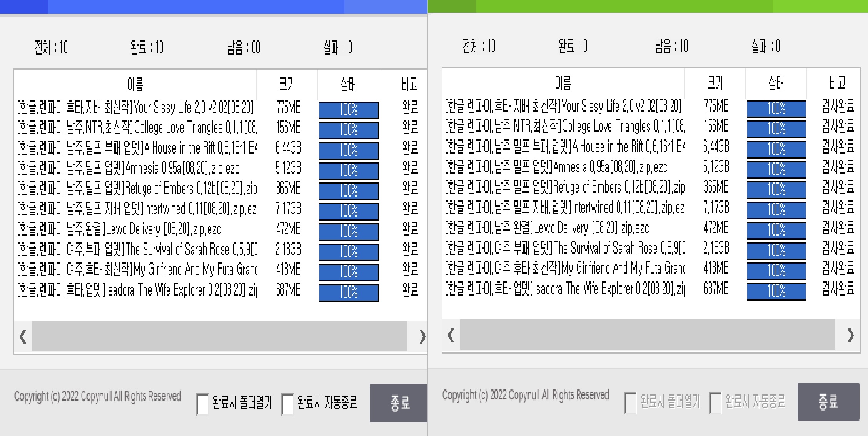Click left scroll arrow in left list
Screen dimensions: 868x436
click(x=23, y=336)
